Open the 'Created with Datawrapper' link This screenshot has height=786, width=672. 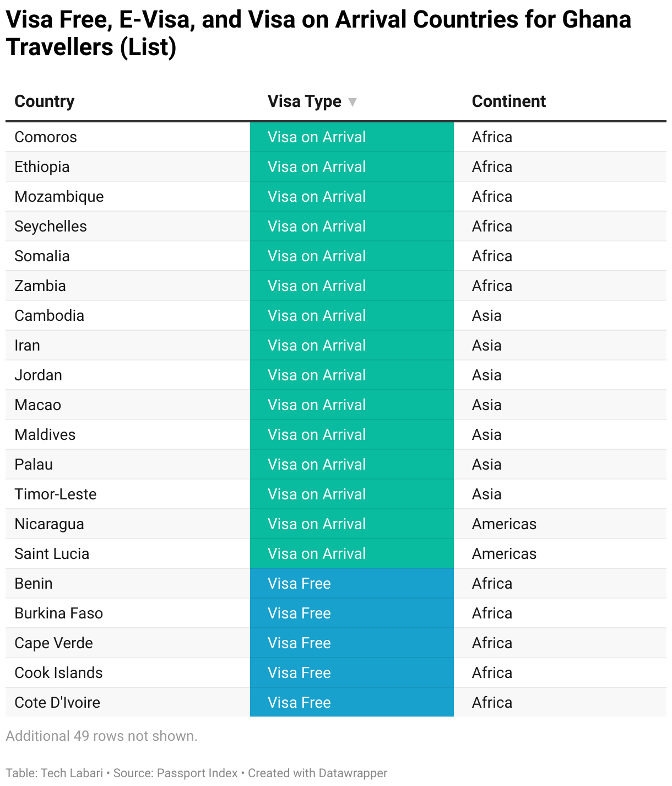coord(317,773)
